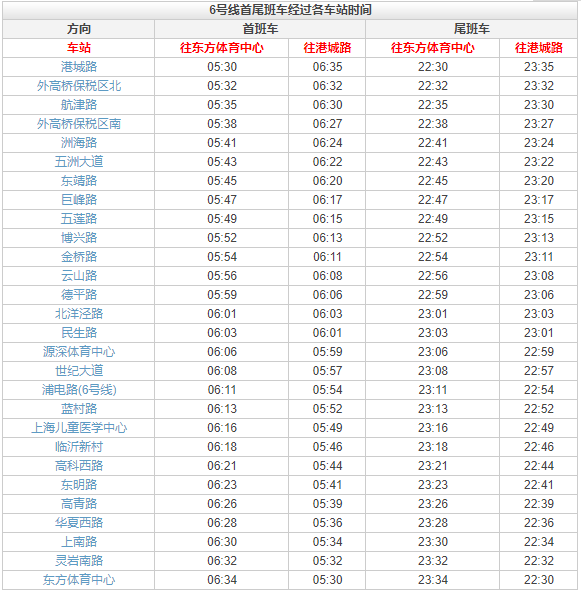Go to the 源深体育中心 station page
Viewport: 583px width, 595px height.
[79, 352]
